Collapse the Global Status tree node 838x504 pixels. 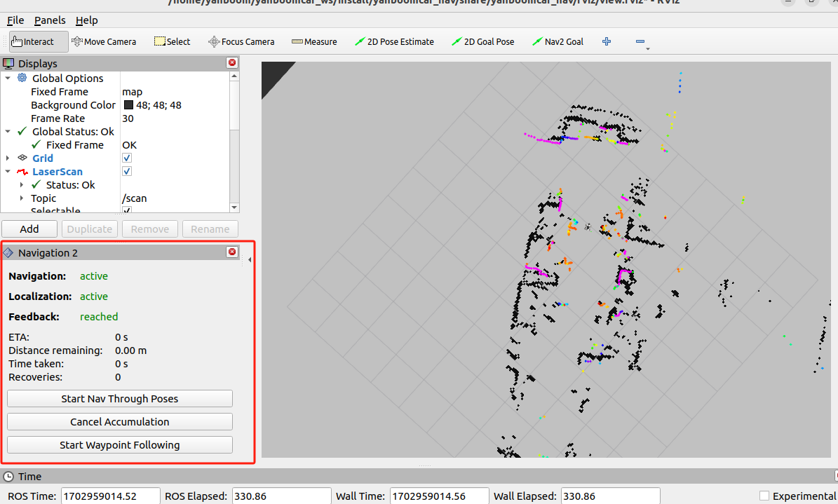tap(8, 132)
